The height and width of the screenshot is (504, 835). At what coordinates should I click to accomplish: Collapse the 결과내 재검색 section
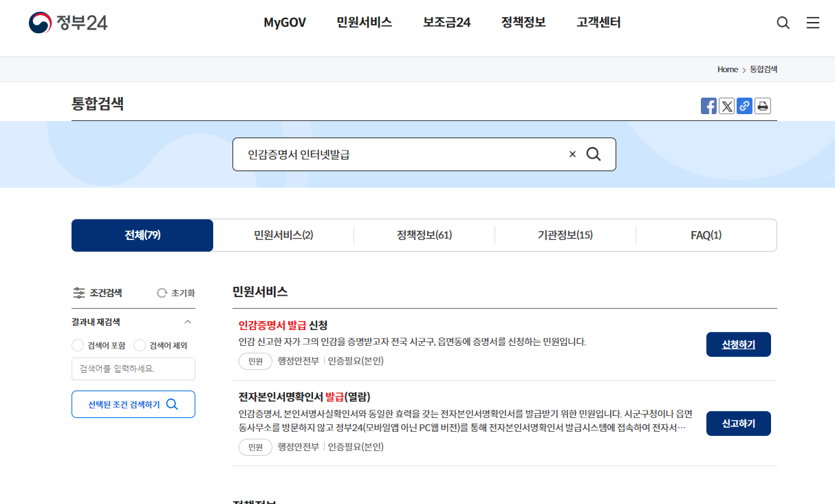click(188, 321)
